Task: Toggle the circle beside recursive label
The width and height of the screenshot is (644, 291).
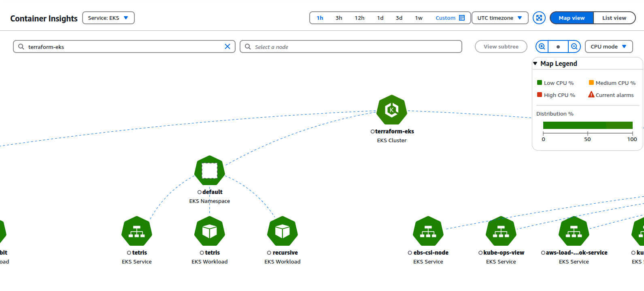Action: [269, 253]
